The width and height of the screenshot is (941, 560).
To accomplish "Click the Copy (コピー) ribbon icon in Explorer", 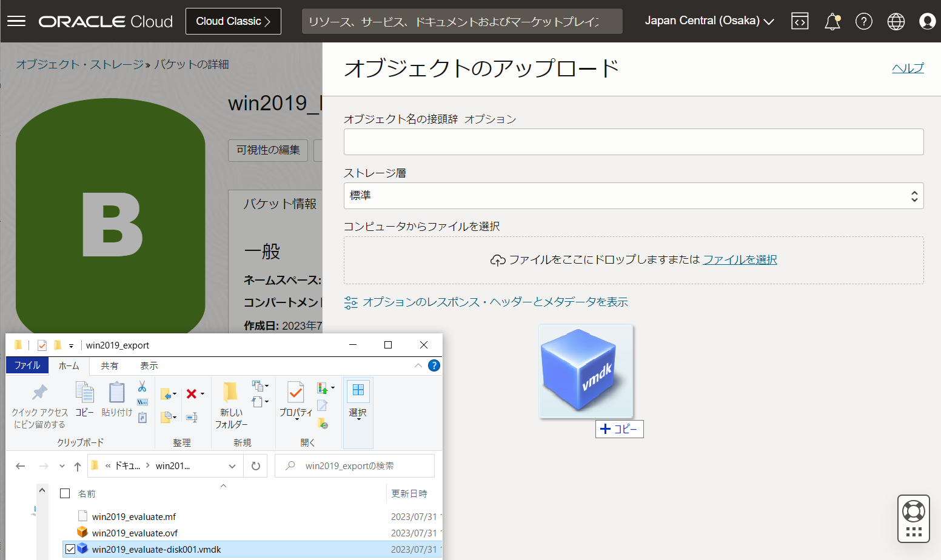I will pyautogui.click(x=84, y=400).
